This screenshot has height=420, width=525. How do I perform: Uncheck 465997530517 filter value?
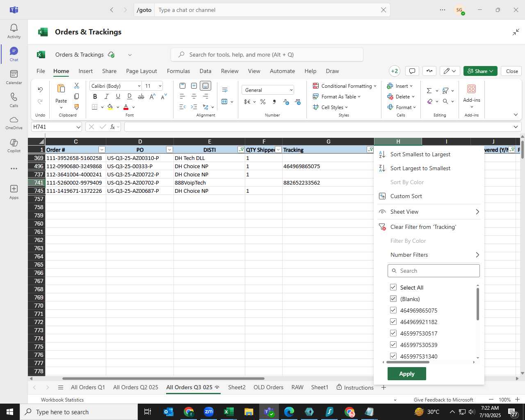pyautogui.click(x=393, y=333)
